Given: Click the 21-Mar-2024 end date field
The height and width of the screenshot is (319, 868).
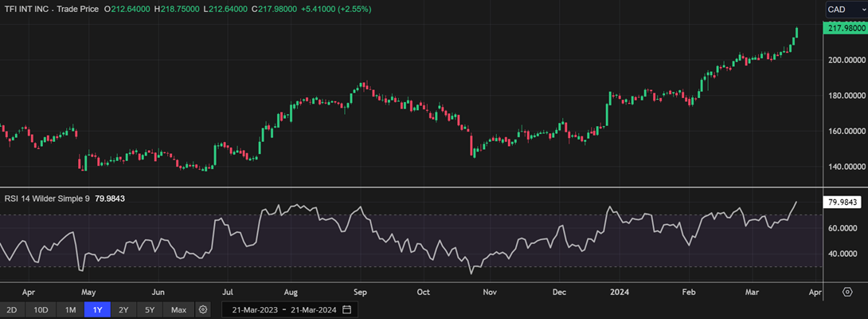Looking at the screenshot, I should (315, 309).
